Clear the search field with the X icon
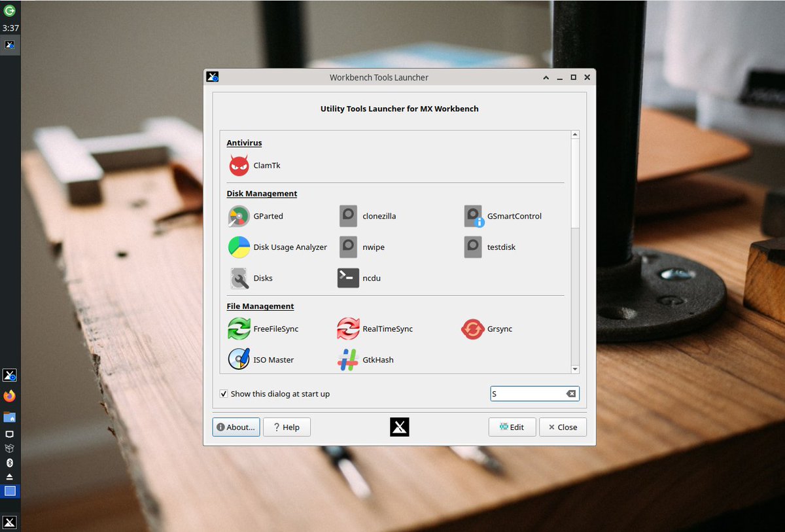This screenshot has height=532, width=785. point(571,394)
